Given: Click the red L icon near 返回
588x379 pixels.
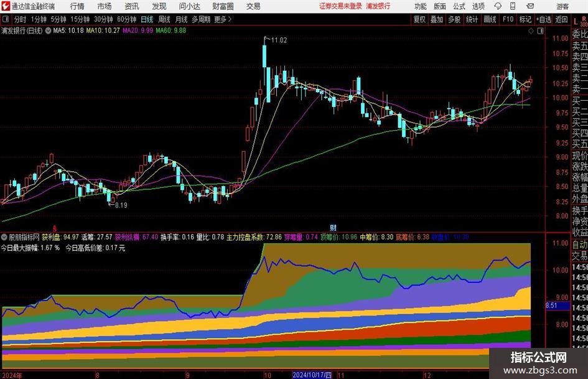Looking at the screenshot, I should (576, 22).
